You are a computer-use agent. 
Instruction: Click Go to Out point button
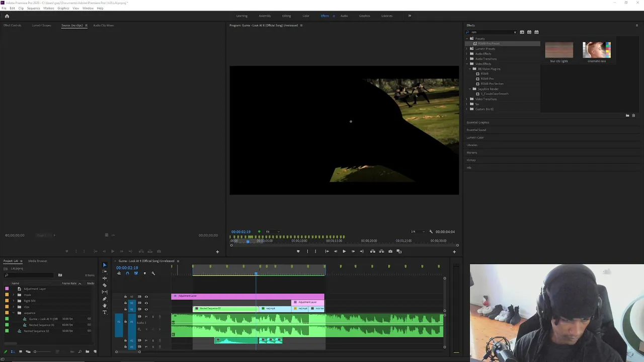point(362,251)
